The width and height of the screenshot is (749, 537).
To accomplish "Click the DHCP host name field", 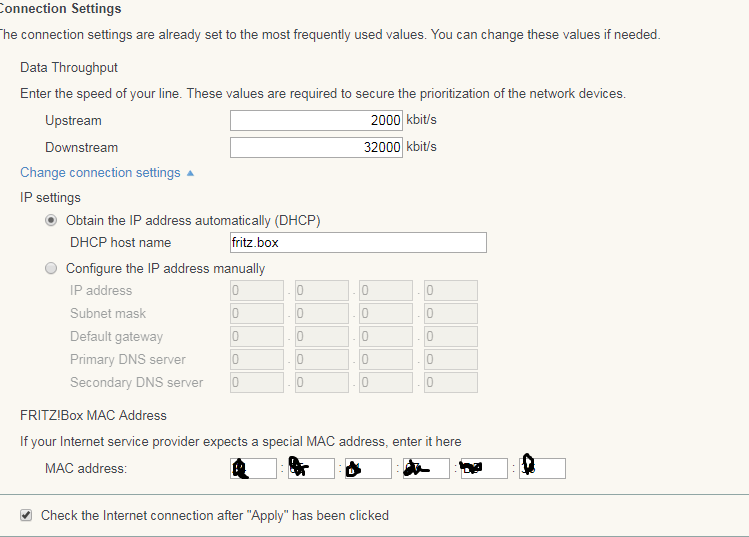I will (358, 243).
